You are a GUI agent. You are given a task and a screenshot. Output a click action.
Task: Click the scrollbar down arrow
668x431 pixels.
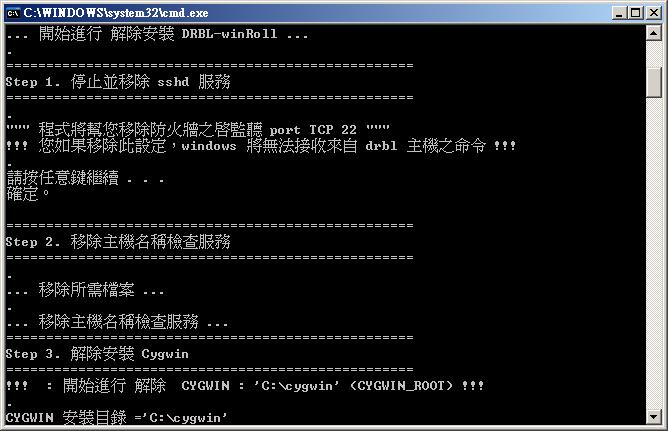[x=654, y=416]
